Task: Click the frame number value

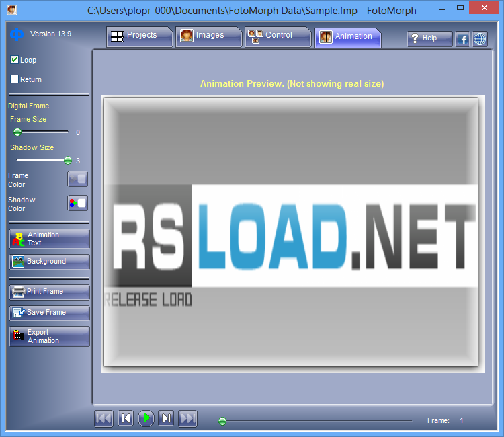Action: coord(462,420)
